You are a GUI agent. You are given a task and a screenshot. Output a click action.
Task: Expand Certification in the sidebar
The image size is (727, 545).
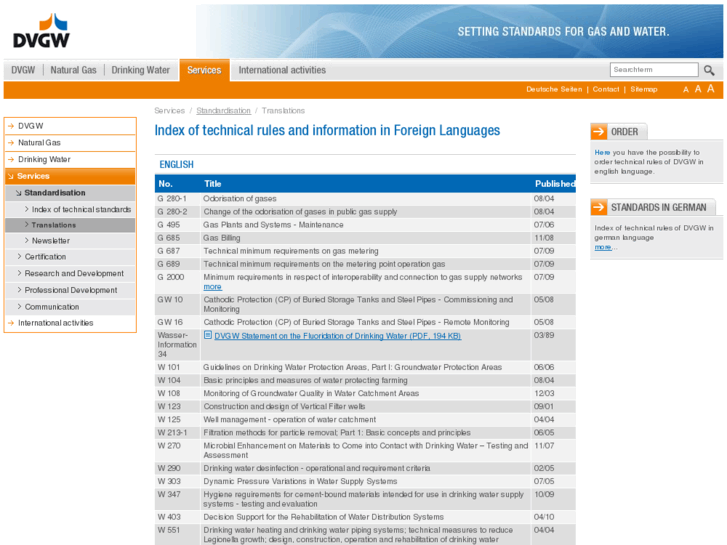70,257
